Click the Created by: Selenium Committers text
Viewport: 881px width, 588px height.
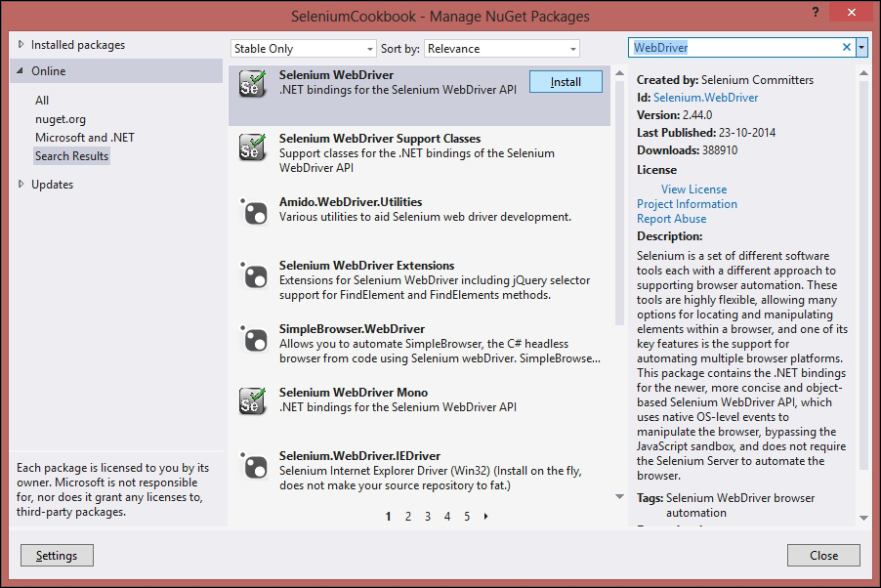pos(725,80)
